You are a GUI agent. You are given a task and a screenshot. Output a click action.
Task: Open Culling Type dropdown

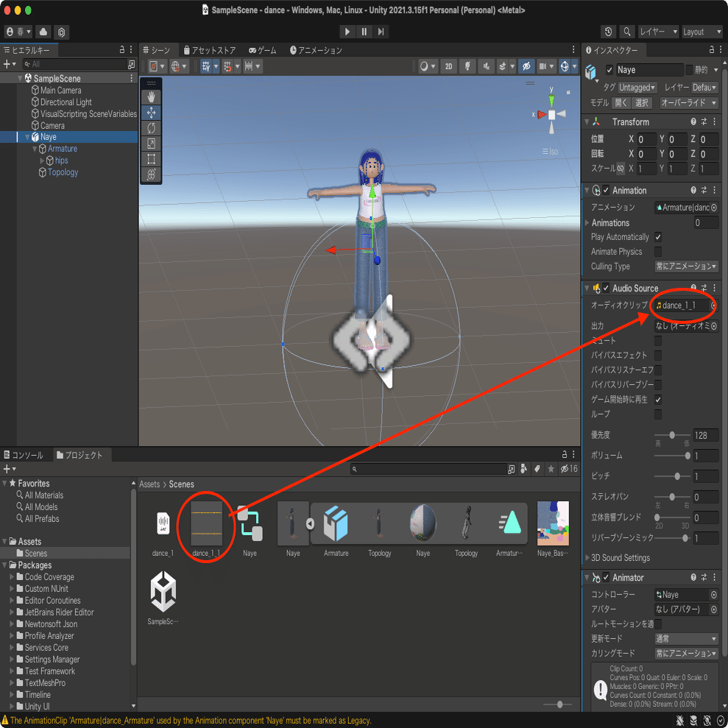click(x=686, y=266)
